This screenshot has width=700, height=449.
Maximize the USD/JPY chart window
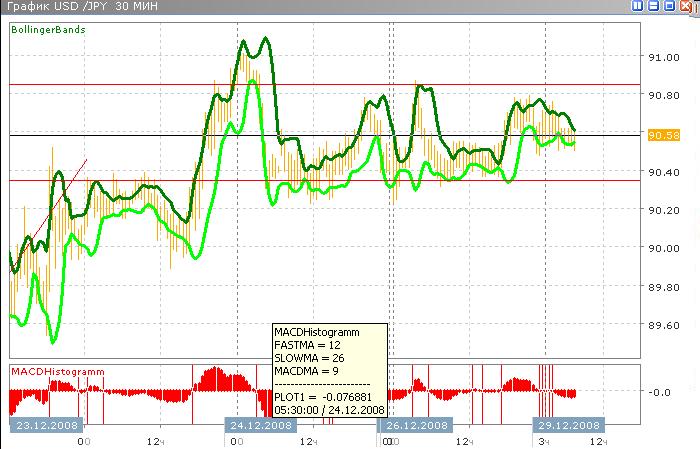(x=669, y=6)
